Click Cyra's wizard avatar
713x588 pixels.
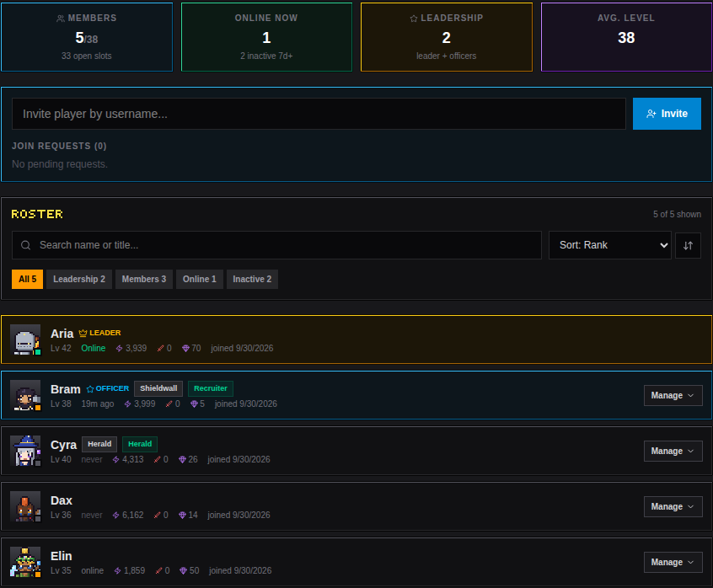(25, 451)
